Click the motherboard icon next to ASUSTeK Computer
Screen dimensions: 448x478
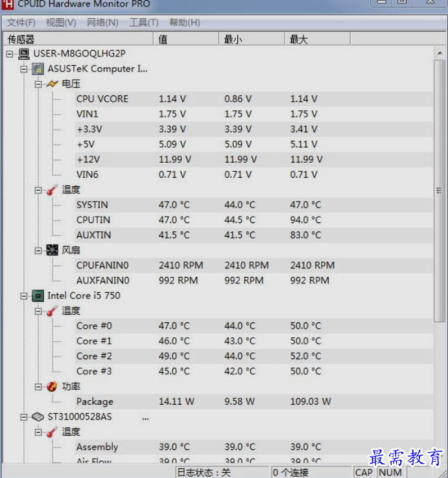pos(38,69)
